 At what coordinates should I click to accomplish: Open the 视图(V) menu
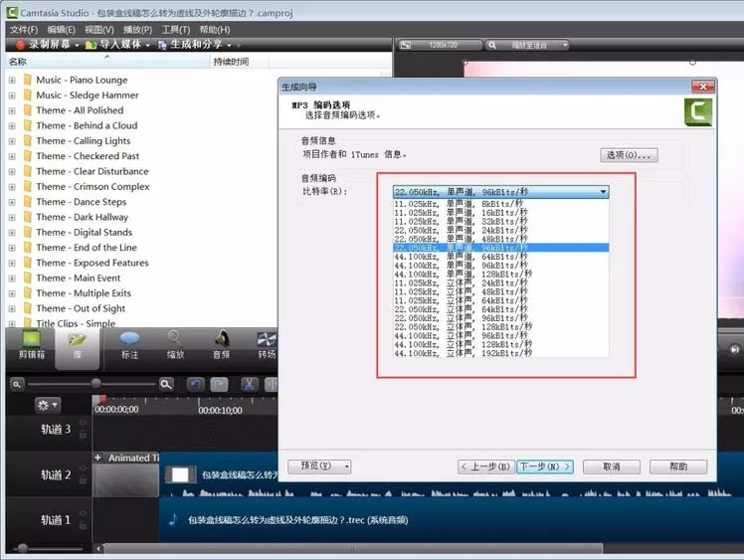click(99, 30)
